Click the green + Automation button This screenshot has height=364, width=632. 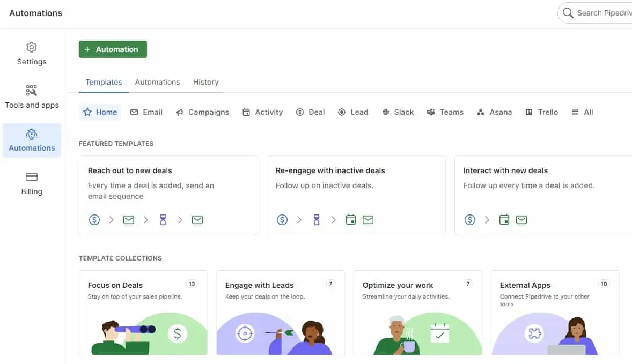tap(113, 49)
